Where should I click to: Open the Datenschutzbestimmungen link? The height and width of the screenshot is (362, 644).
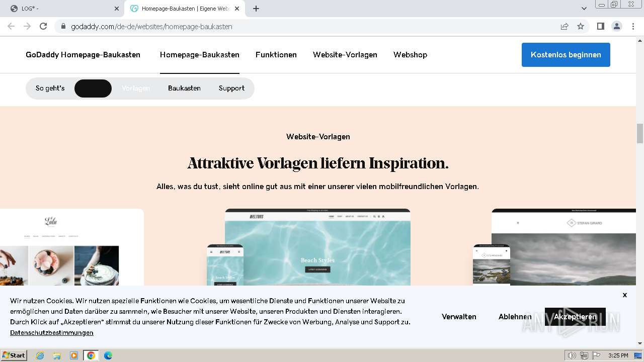[x=52, y=333]
